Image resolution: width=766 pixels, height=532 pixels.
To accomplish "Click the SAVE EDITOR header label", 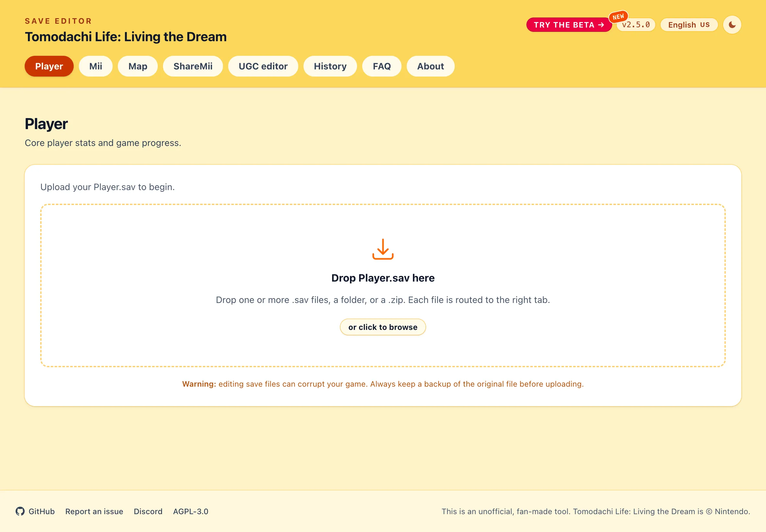I will point(58,21).
